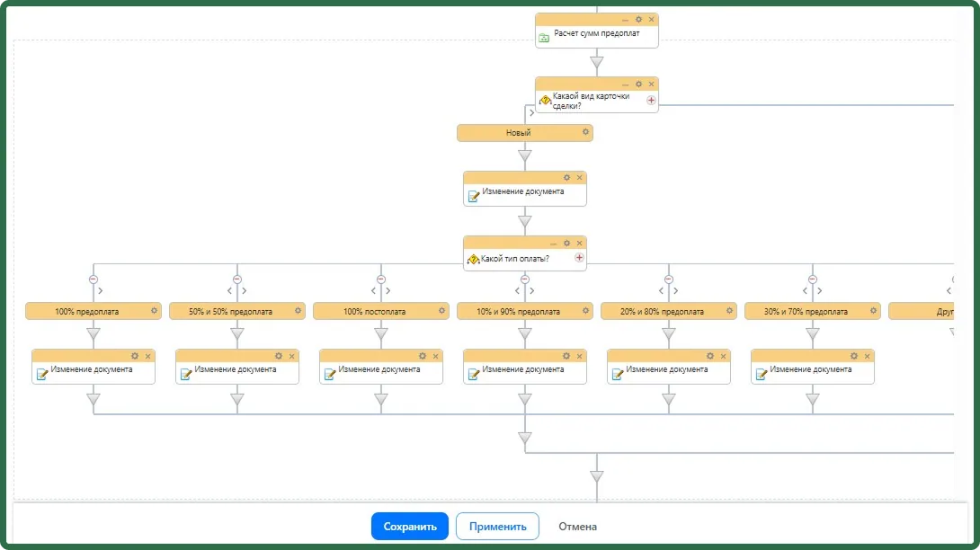Open settings of "100% предоплата" branch
This screenshot has width=980, height=550.
pos(155,311)
